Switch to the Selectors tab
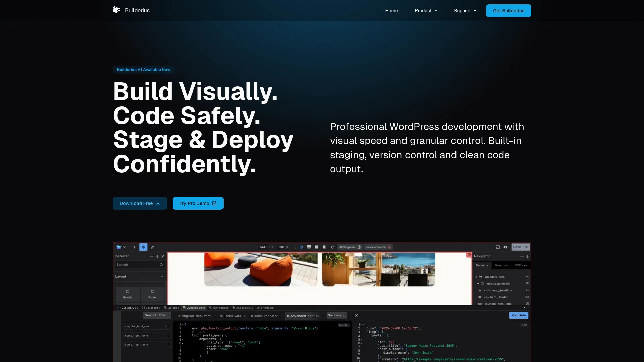Viewport: 644px width, 362px height. 501,265
